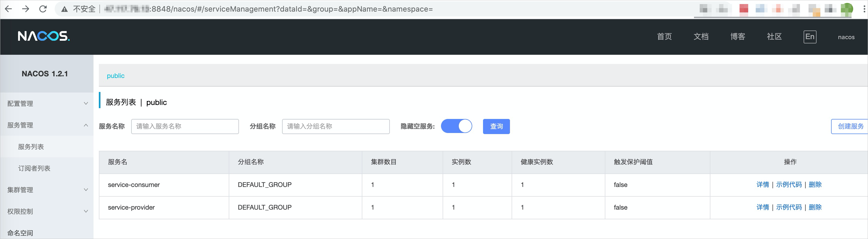This screenshot has width=868, height=239.
Task: Focus the 分组名称 input field
Action: point(336,126)
